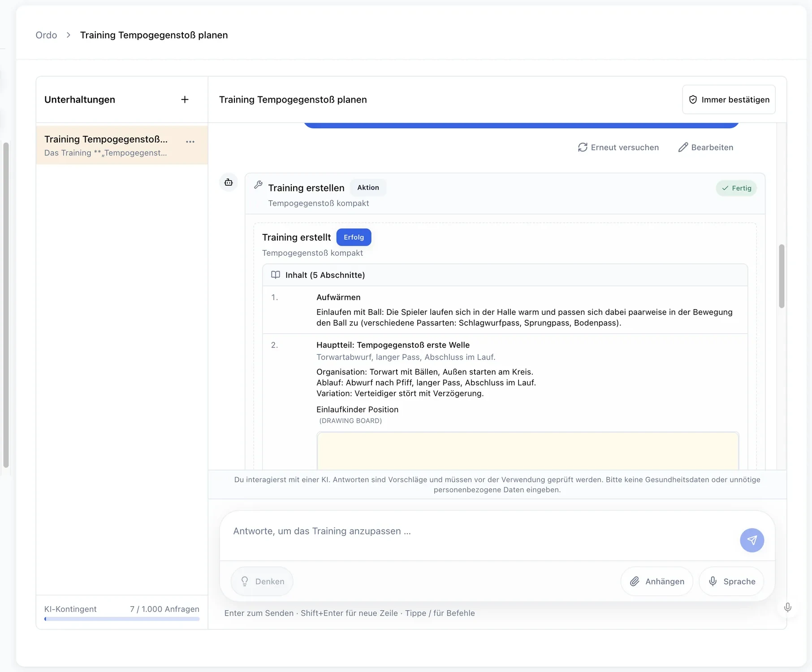Click the breadcrumb chevron after Ordo
The width and height of the screenshot is (812, 672).
click(69, 35)
